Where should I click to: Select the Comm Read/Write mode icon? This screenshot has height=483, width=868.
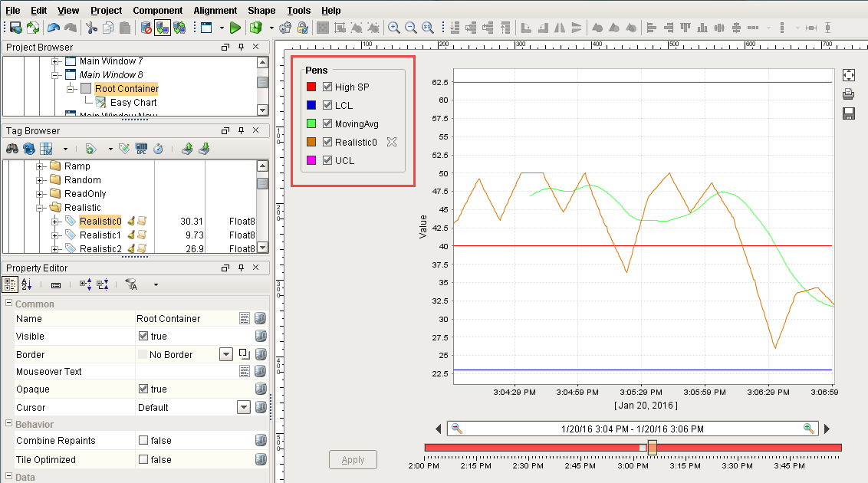[179, 28]
